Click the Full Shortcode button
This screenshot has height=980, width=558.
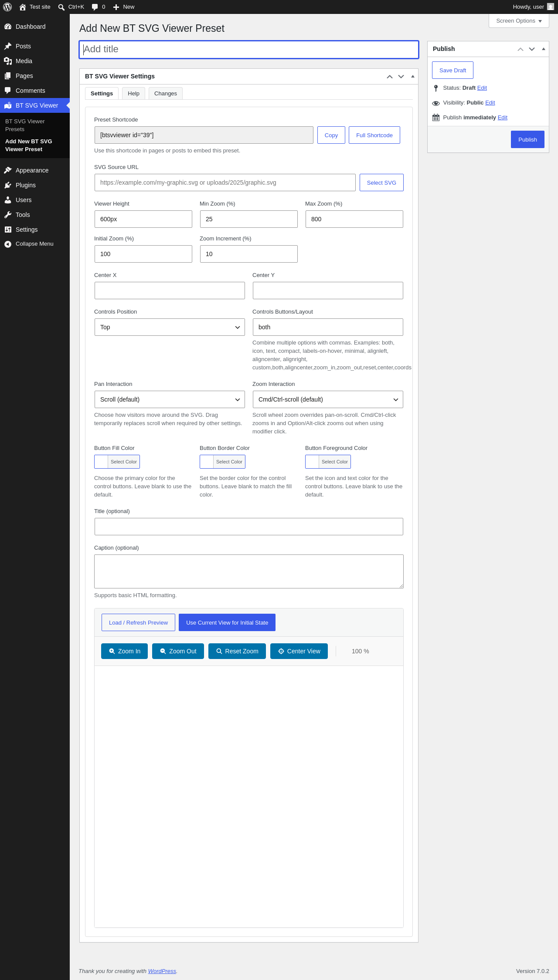tap(374, 135)
